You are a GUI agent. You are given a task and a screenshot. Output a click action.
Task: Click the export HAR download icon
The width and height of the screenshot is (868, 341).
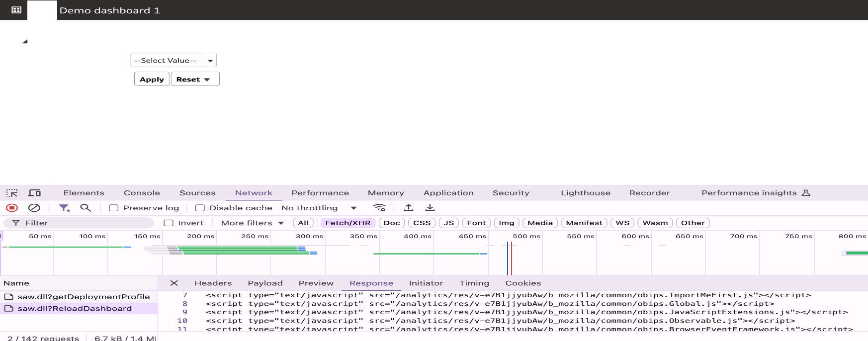pos(430,208)
